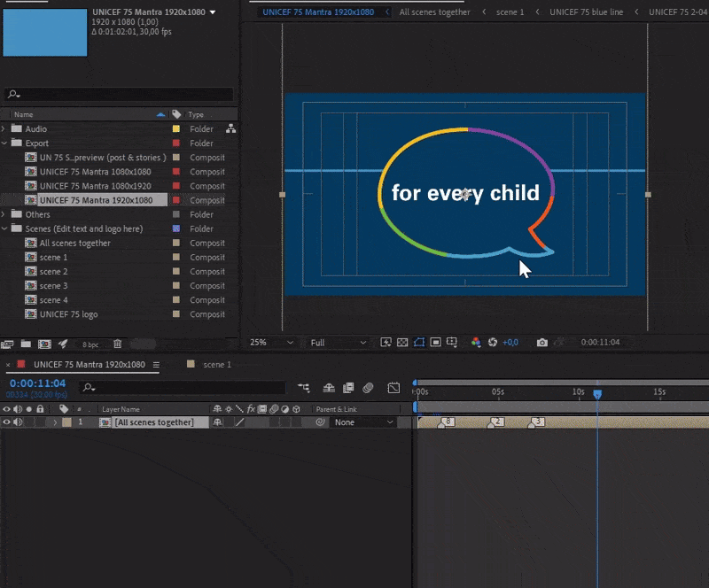709x588 pixels.
Task: Click the timeline current time 0:00:11:04
Action: (x=37, y=383)
